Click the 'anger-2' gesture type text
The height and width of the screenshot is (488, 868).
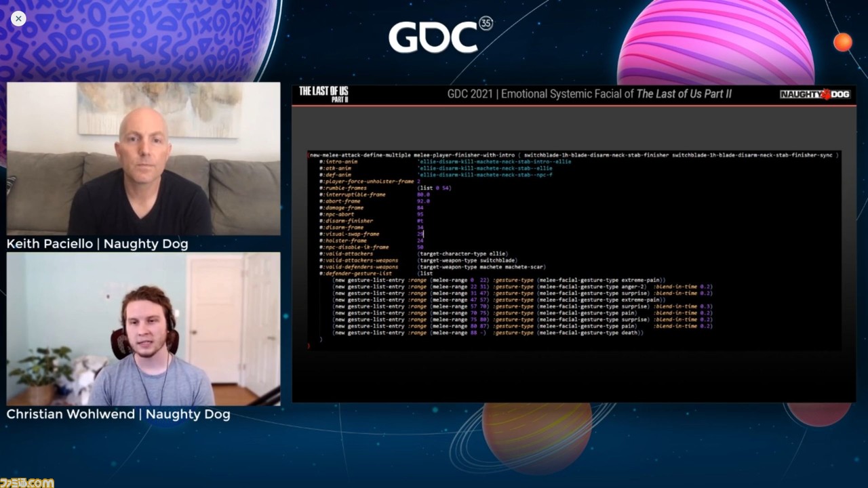[x=633, y=287]
